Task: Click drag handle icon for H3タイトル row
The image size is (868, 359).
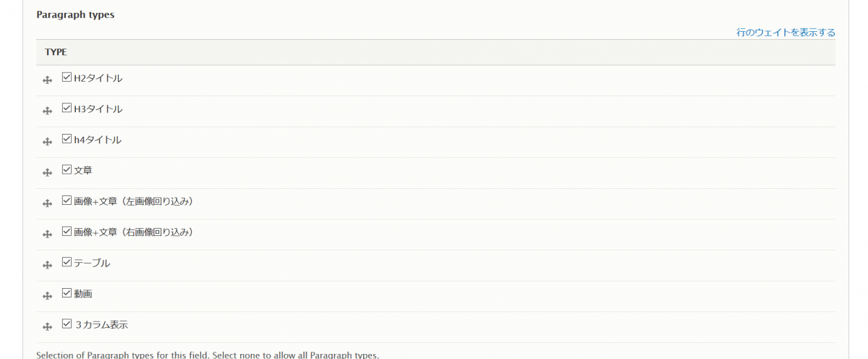Action: (x=48, y=111)
